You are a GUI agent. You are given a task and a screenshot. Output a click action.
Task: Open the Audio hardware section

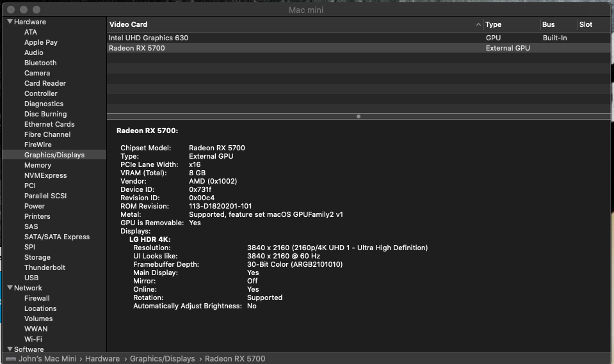34,52
